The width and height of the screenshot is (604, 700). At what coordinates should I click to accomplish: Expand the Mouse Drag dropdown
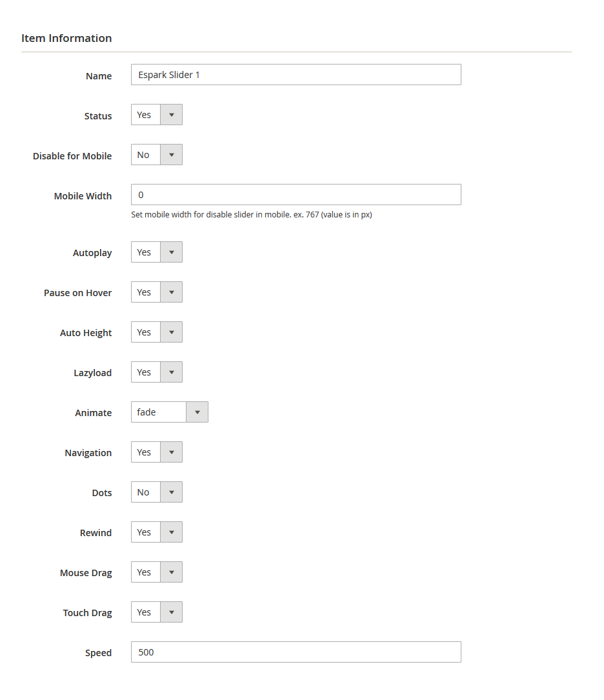157,572
